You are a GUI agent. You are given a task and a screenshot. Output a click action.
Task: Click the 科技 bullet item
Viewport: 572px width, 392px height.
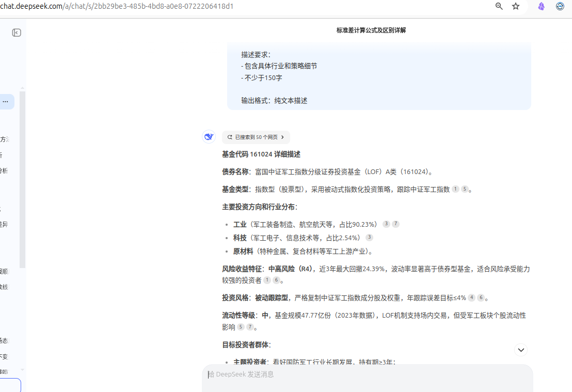[296, 238]
